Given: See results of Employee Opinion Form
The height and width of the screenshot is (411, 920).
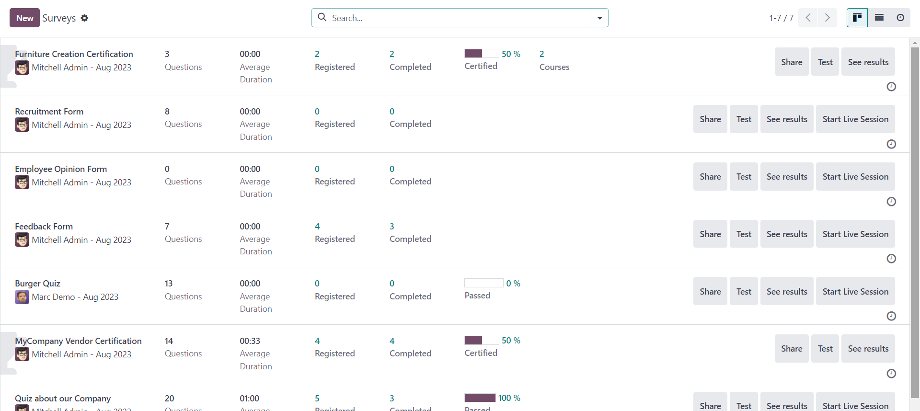Looking at the screenshot, I should coord(787,176).
